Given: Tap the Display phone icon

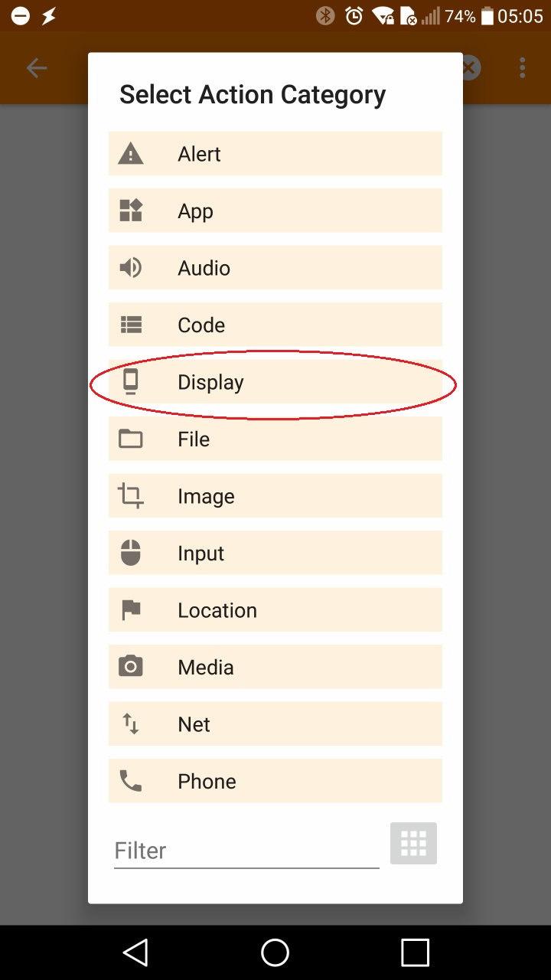Looking at the screenshot, I should (131, 381).
